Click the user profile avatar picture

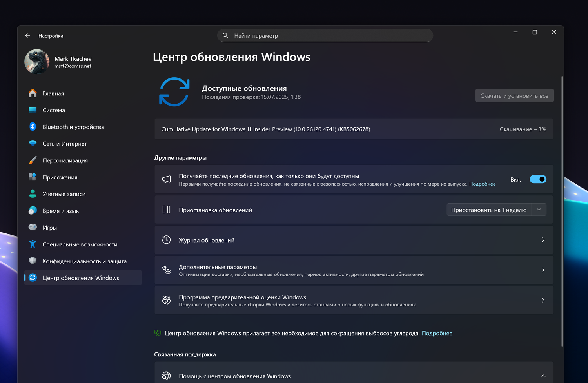point(37,62)
